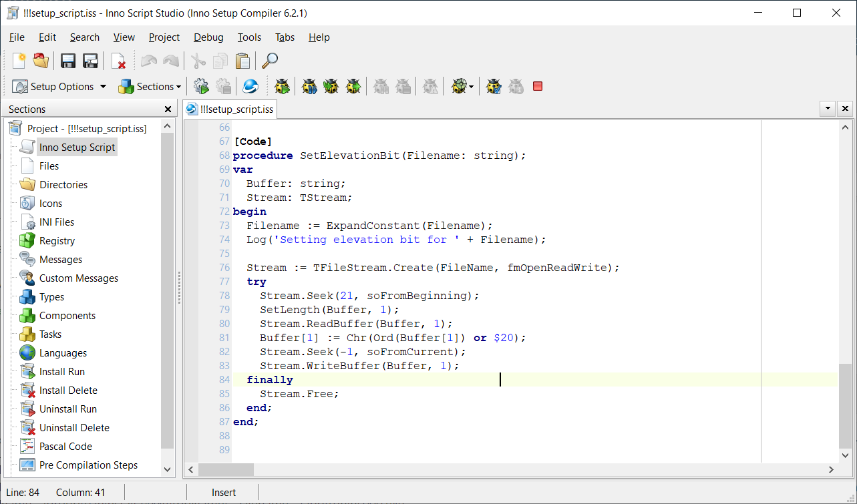Open an existing script file
The width and height of the screenshot is (857, 504).
click(x=41, y=61)
